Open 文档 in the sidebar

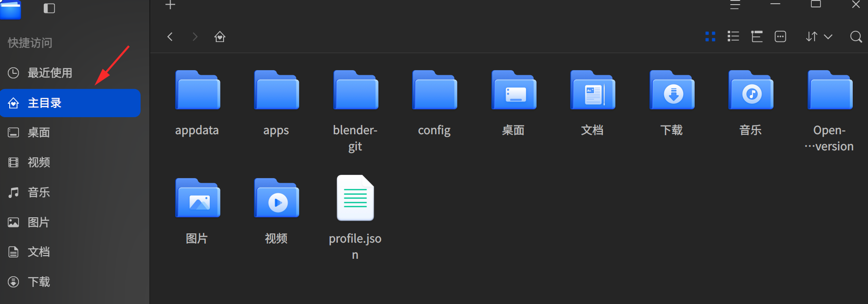pos(71,252)
